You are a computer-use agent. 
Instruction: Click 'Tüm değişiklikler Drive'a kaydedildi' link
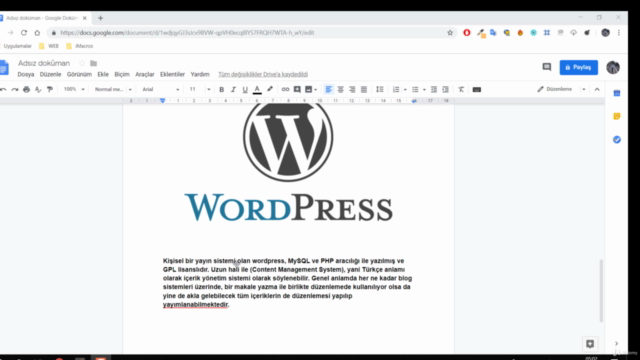[263, 74]
